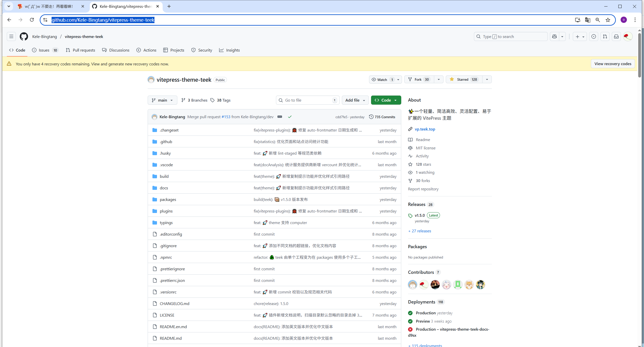This screenshot has height=347, width=644.
Task: Click the Chrome translate page icon
Action: point(588,20)
